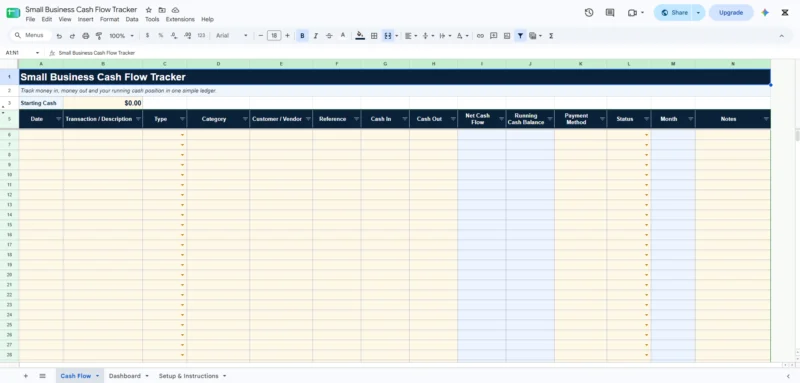
Task: Star the document title
Action: click(148, 10)
